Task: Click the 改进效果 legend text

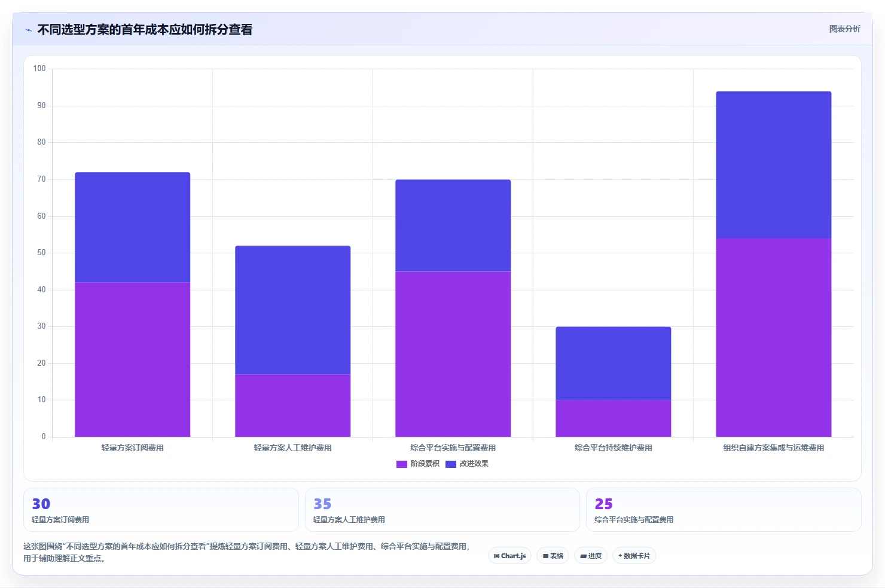Action: tap(474, 464)
